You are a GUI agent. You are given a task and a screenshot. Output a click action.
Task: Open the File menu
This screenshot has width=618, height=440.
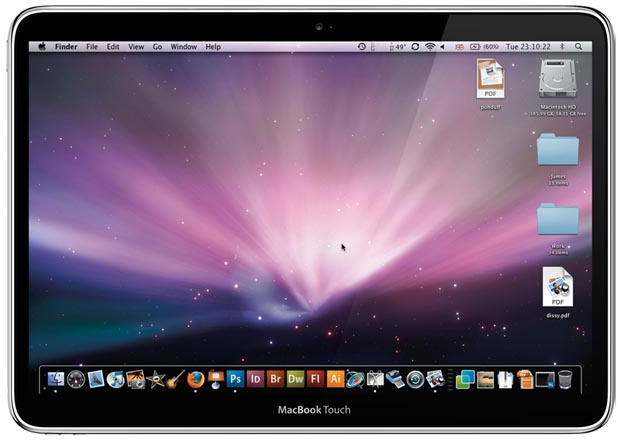point(92,47)
